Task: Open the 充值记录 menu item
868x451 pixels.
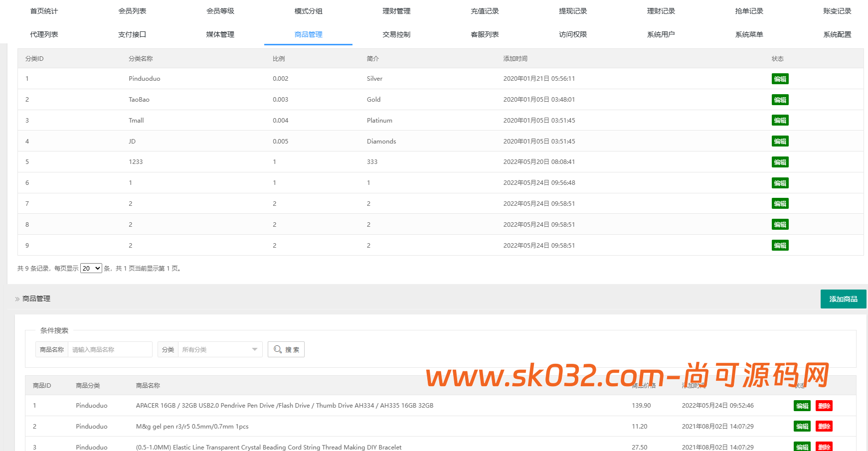Action: coord(484,10)
